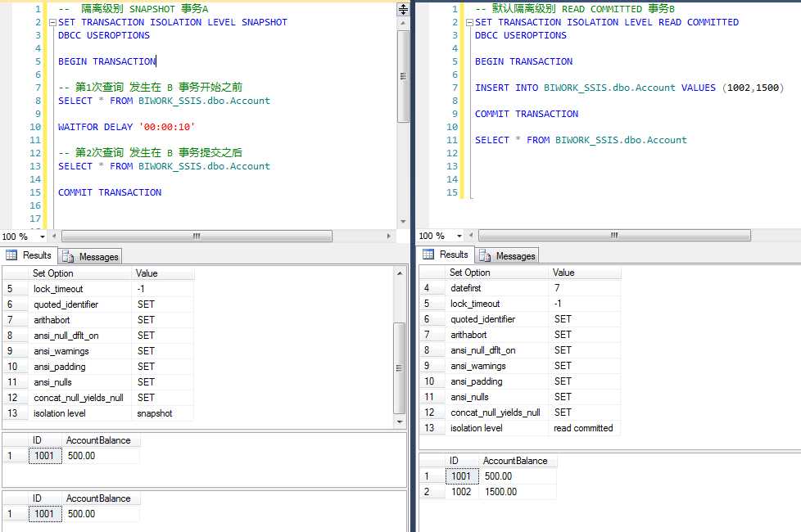801x532 pixels.
Task: Click AccountBalance column header in right results
Action: tap(514, 461)
